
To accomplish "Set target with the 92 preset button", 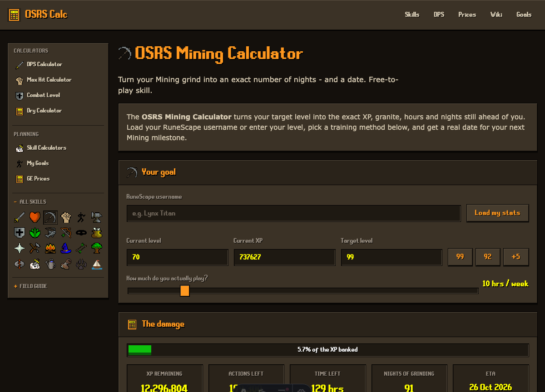I will (488, 257).
